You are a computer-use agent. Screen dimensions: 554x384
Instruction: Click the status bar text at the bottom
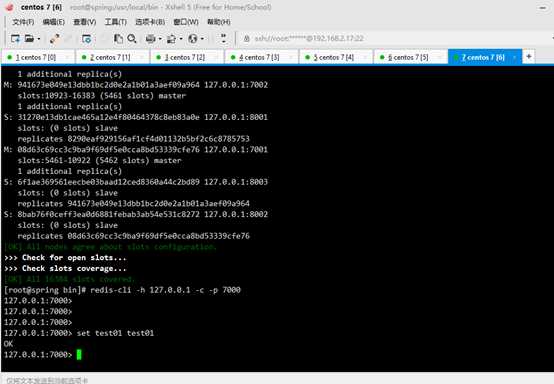[x=47, y=380]
